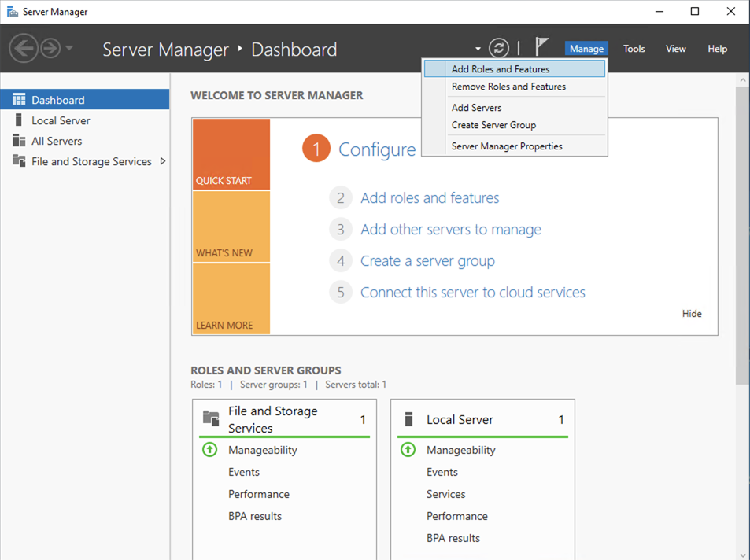750x560 pixels.
Task: Click Create a server group link
Action: tap(427, 261)
